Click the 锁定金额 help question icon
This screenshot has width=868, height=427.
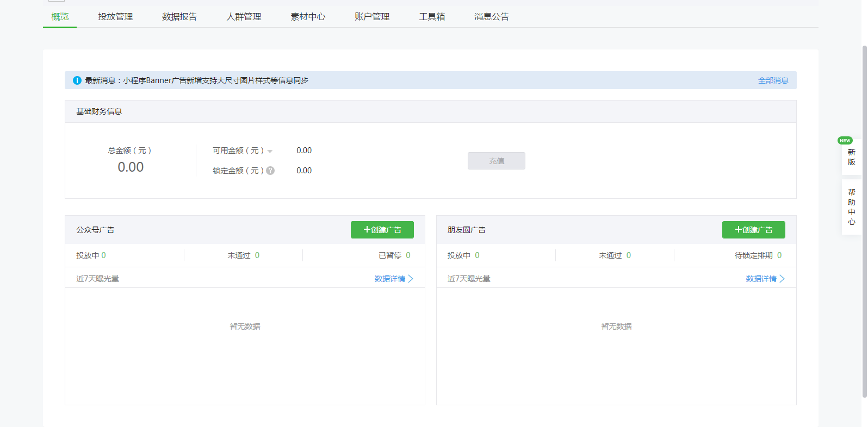pos(270,171)
